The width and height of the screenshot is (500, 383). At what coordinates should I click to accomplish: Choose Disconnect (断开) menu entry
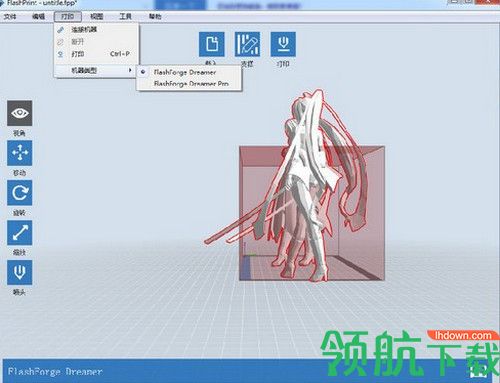(96, 42)
